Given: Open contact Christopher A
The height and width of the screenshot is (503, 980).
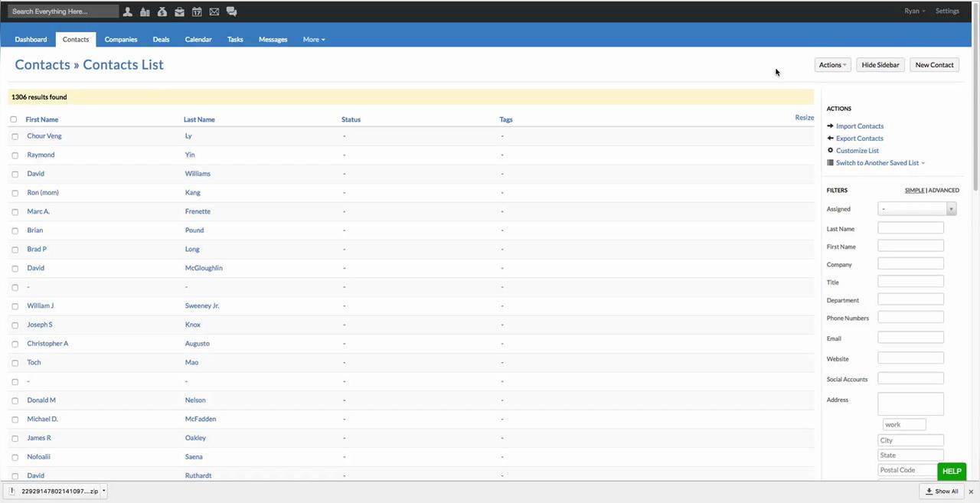Looking at the screenshot, I should coord(47,344).
